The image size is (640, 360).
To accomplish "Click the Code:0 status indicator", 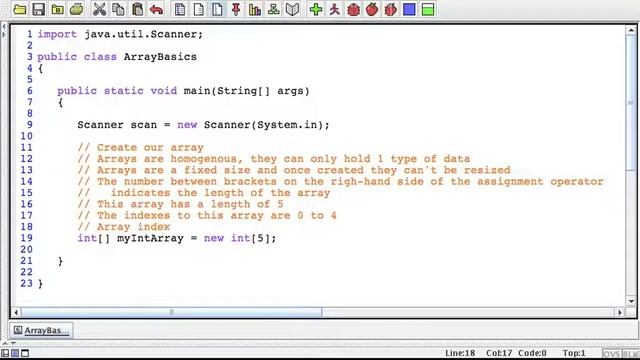I will 532,353.
